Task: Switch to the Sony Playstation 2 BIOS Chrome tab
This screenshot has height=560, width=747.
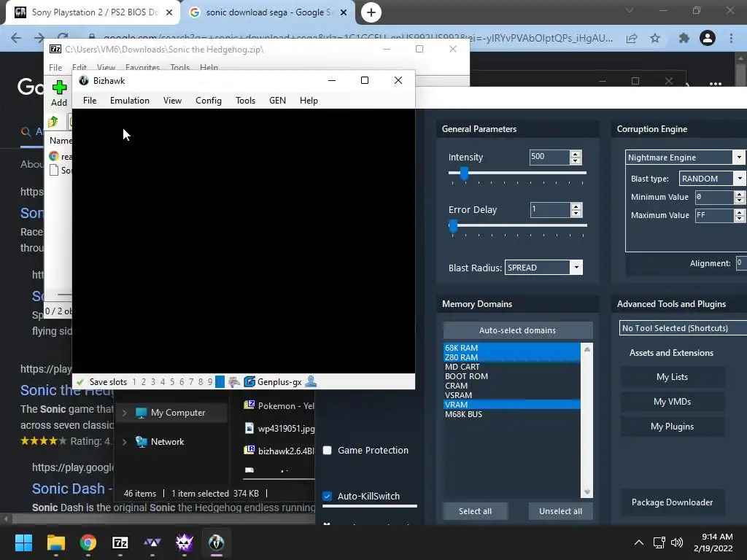Action: coord(93,12)
